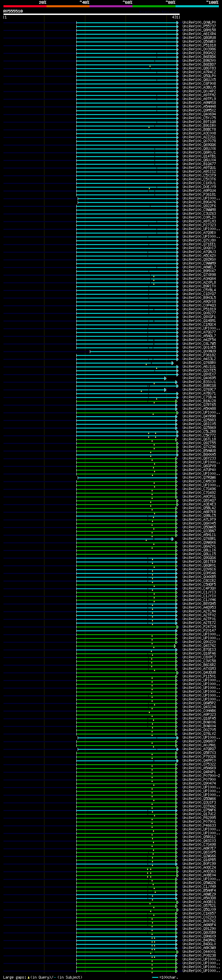Select label UniRef100_A7QRQ7
Image resolution: width=222 pixels, height=980 pixels.
tap(199, 749)
